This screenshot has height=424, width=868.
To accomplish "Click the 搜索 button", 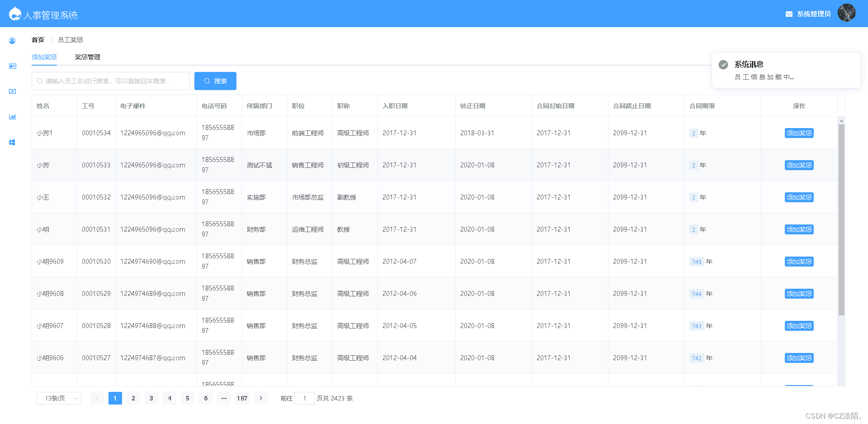I will click(215, 81).
